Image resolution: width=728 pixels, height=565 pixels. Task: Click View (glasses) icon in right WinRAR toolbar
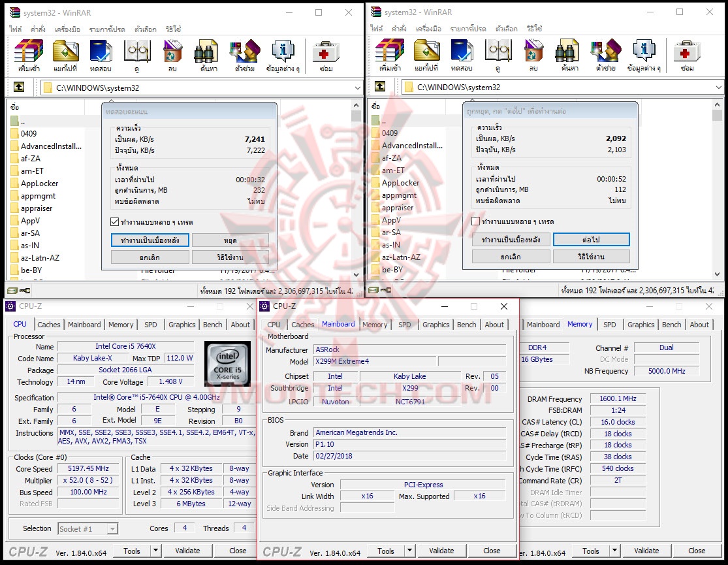[498, 56]
